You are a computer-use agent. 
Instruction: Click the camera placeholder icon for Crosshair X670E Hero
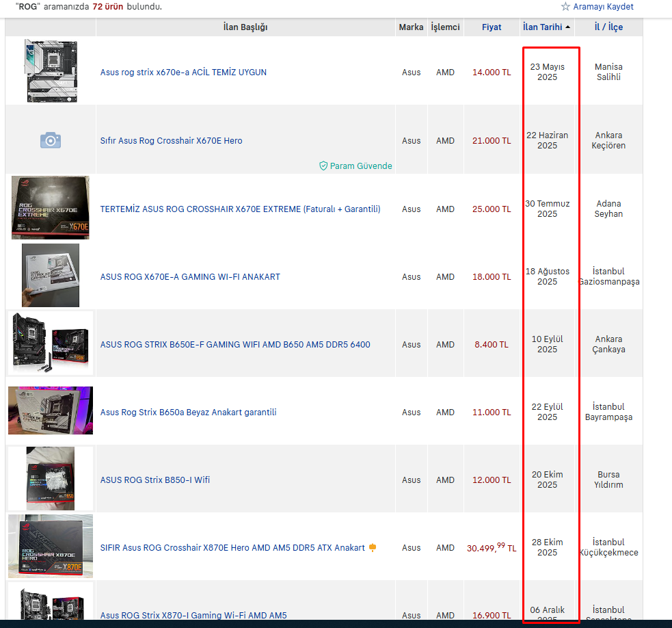coord(51,140)
